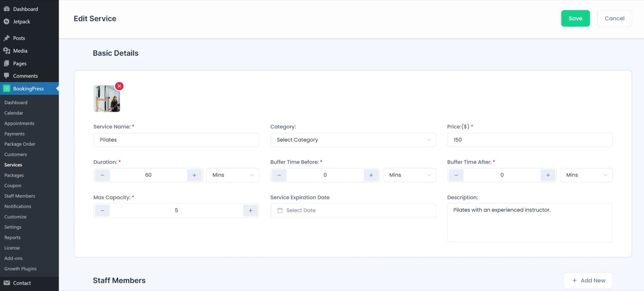Click the Duration value 60 field

(x=148, y=175)
